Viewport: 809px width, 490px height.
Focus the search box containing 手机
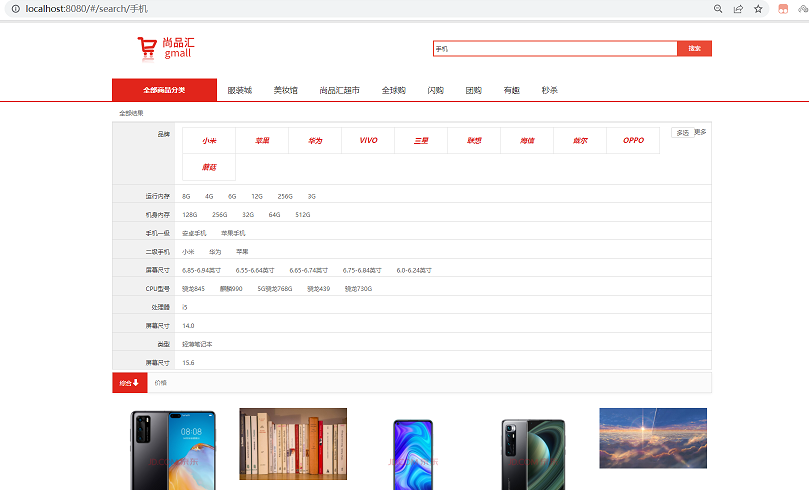tap(555, 48)
